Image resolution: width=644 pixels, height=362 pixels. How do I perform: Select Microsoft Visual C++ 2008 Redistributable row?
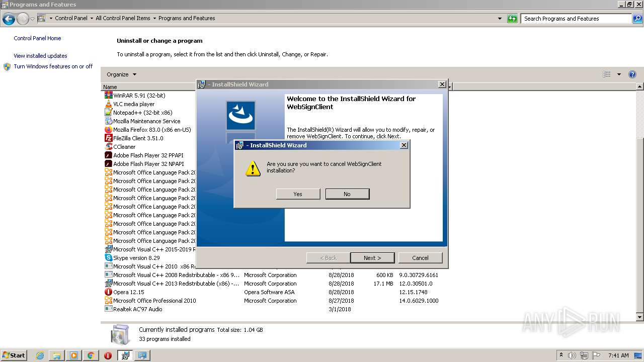pos(272,275)
